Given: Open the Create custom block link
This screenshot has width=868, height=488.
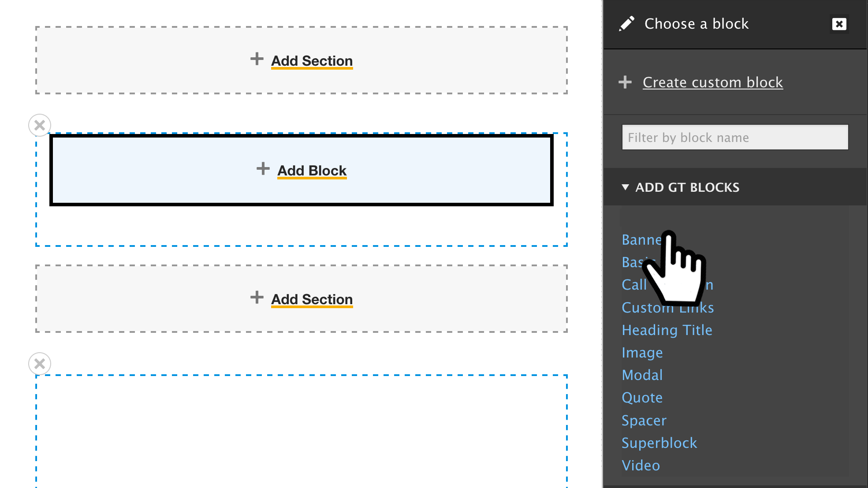Looking at the screenshot, I should click(x=713, y=82).
